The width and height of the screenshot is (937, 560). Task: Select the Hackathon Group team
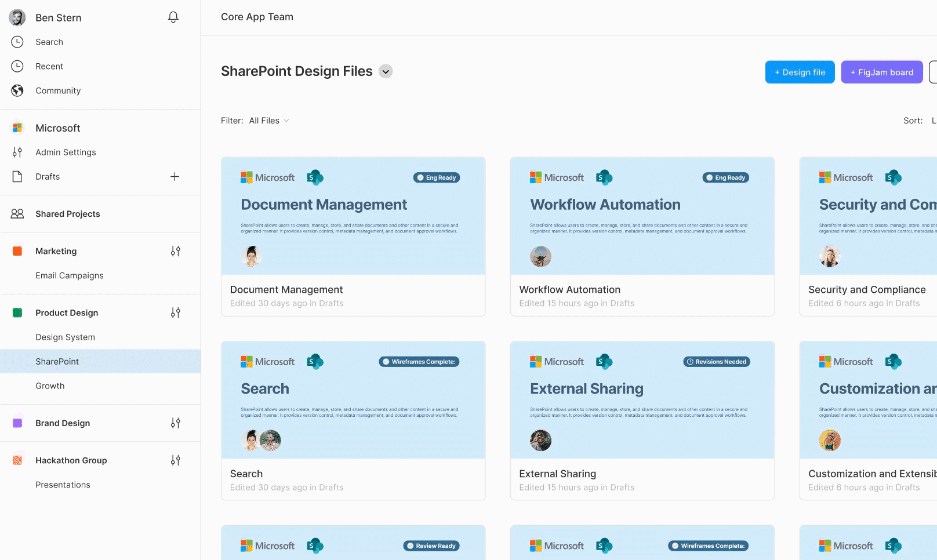point(71,460)
